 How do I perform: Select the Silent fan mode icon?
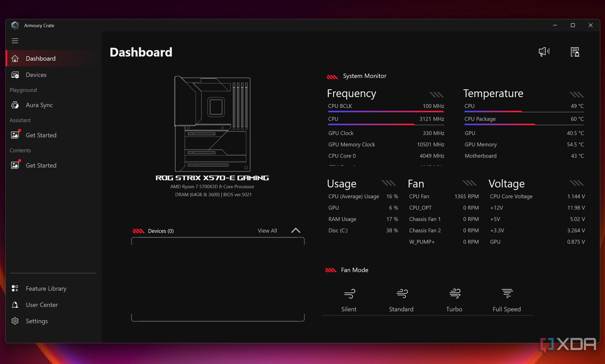[349, 294]
